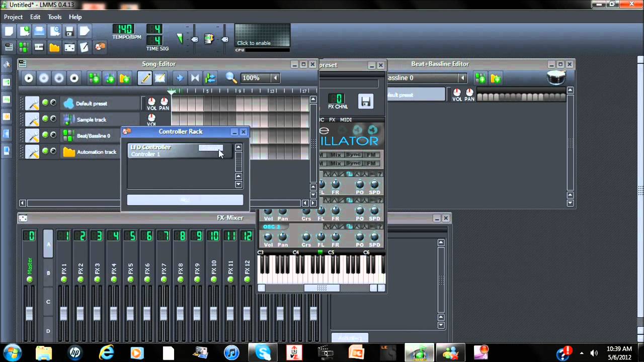Open the Sample track actions menu
Viewport: 644px width, 362px height.
point(32,119)
